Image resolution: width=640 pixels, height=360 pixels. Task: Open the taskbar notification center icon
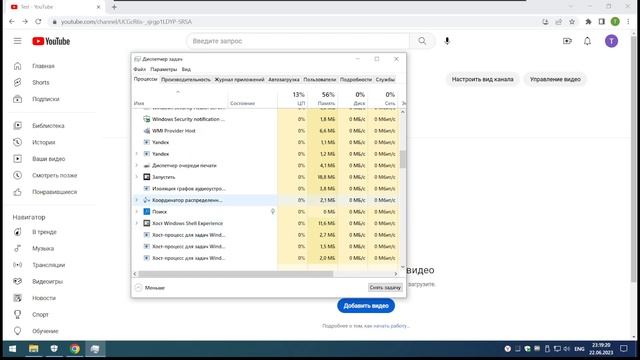(x=624, y=349)
